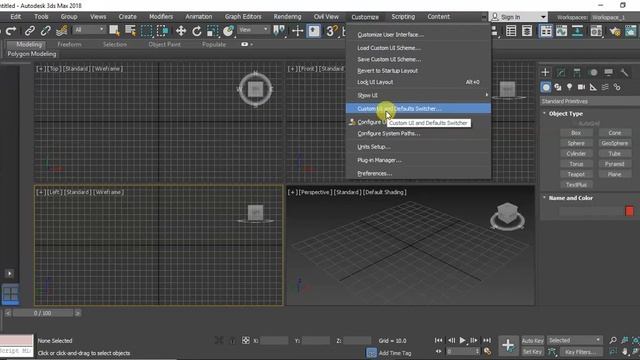Open the Standard Primitives dropdown

(x=590, y=101)
